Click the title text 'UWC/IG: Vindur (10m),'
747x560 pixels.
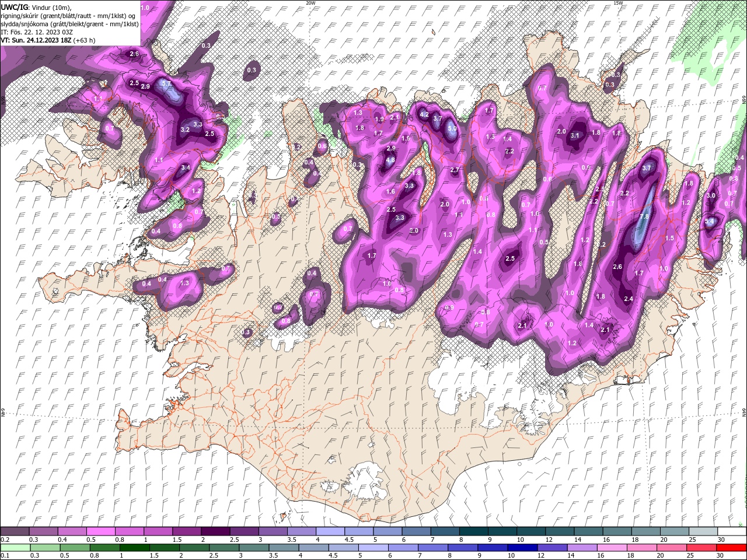[35, 7]
